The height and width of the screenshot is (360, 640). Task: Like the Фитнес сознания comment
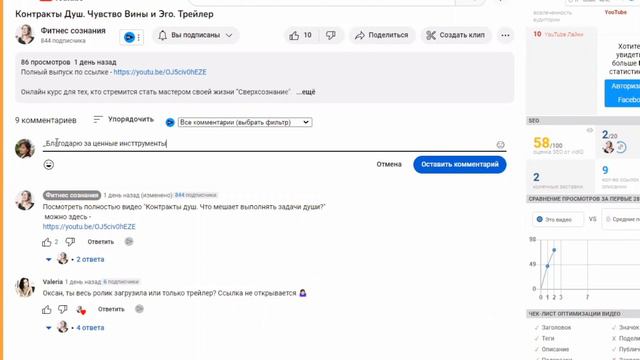click(x=47, y=242)
